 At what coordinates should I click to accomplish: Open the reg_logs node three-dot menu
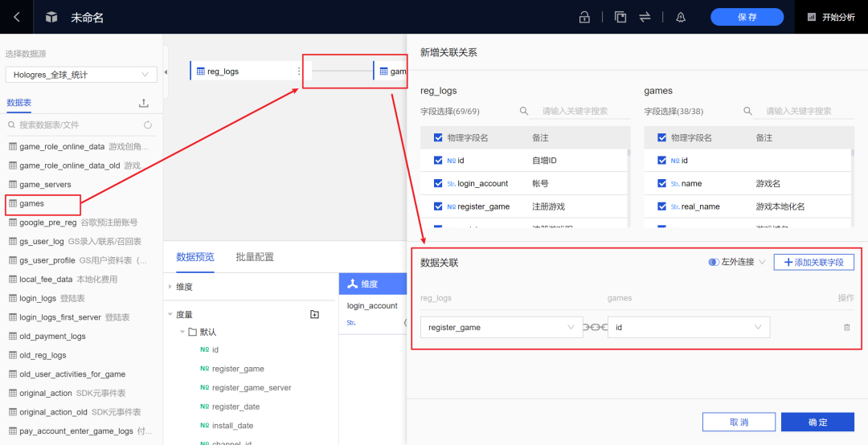tap(299, 71)
